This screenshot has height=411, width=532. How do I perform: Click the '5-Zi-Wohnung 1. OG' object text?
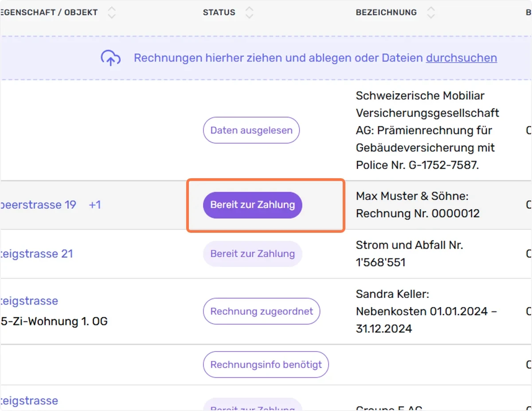tap(54, 321)
